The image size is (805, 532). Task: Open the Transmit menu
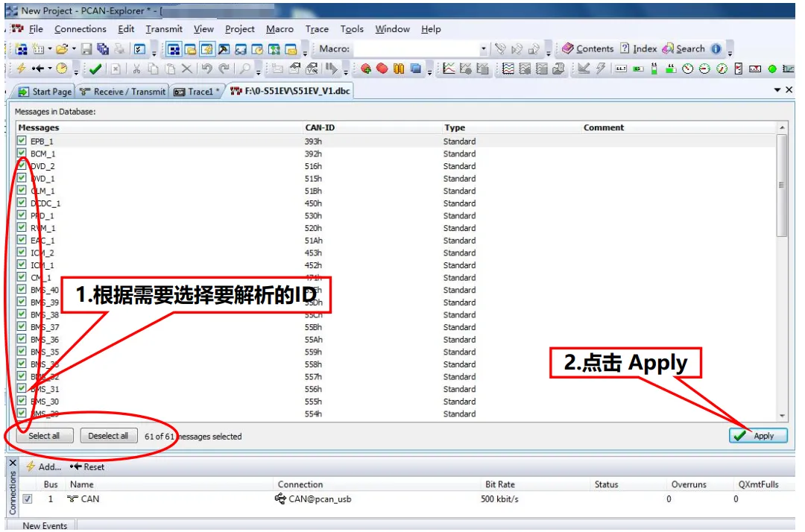click(x=164, y=29)
